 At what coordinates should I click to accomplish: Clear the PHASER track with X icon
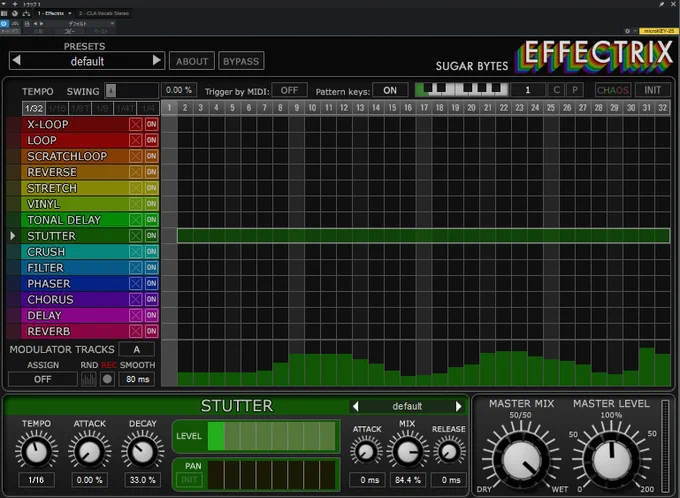click(x=135, y=283)
